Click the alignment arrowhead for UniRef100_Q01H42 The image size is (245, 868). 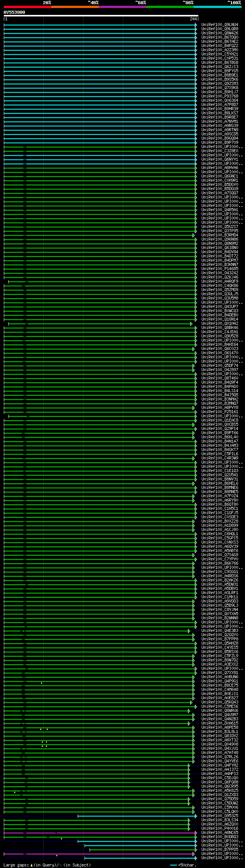click(191, 324)
